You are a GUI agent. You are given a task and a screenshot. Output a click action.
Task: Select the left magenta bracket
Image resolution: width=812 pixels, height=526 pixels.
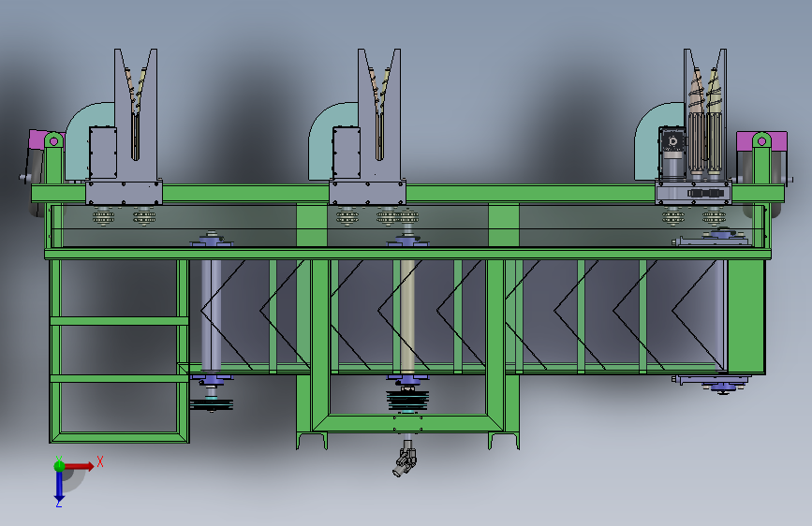37,139
